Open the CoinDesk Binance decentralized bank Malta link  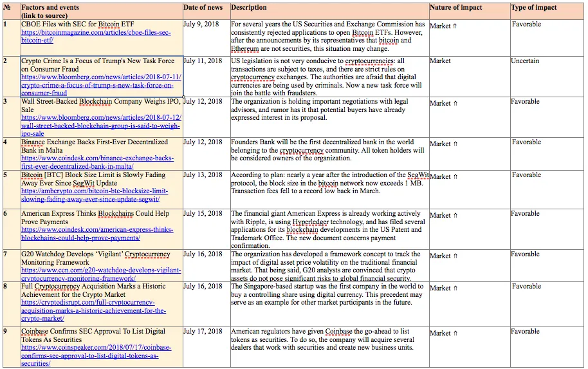coord(98,162)
